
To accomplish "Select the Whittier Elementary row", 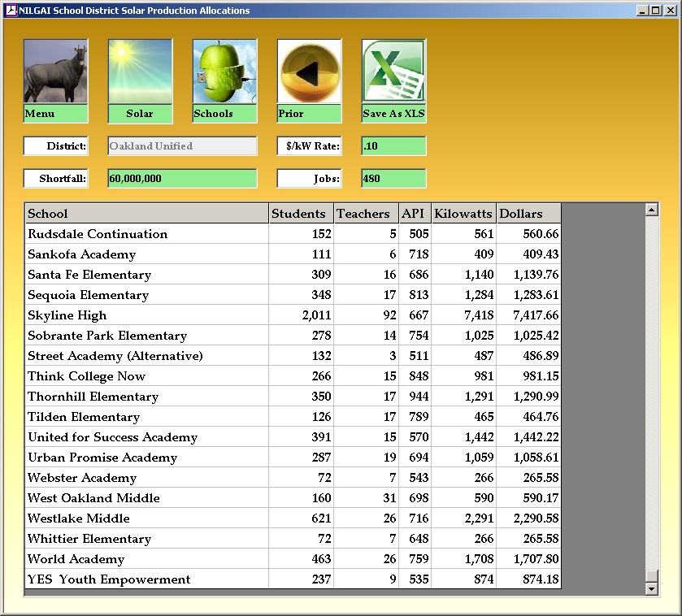I will 293,539.
